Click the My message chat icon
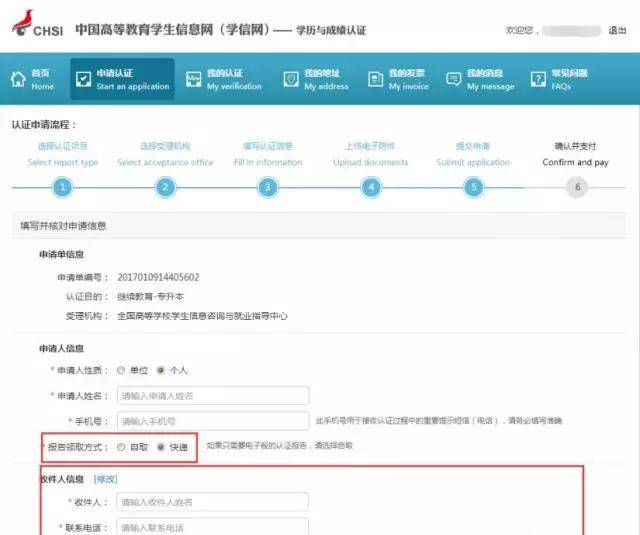The height and width of the screenshot is (535, 640). tap(453, 80)
